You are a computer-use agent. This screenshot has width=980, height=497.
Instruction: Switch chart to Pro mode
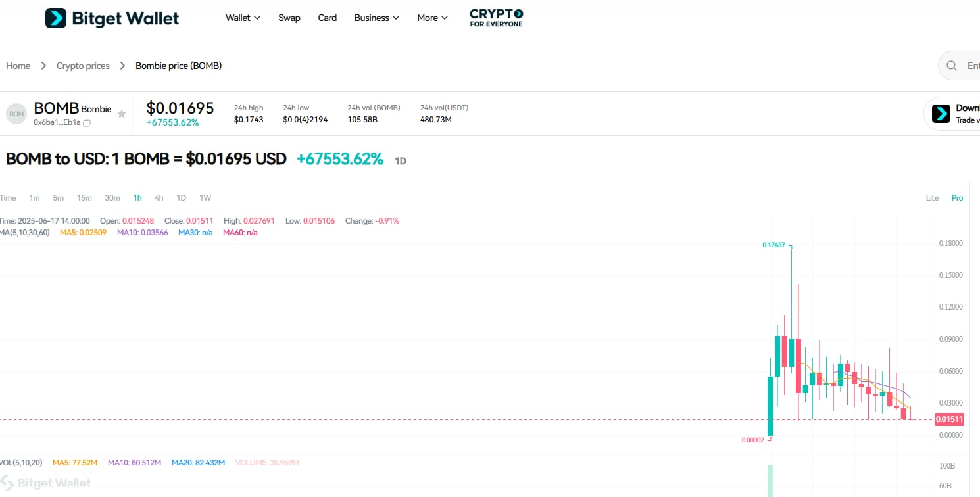pyautogui.click(x=957, y=197)
